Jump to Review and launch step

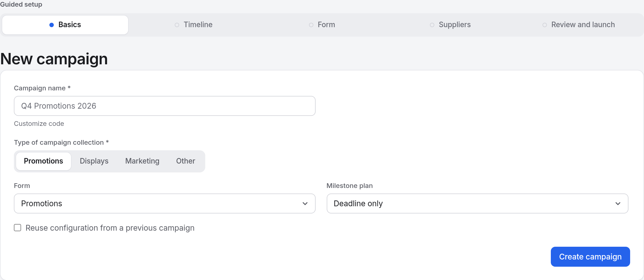579,25
